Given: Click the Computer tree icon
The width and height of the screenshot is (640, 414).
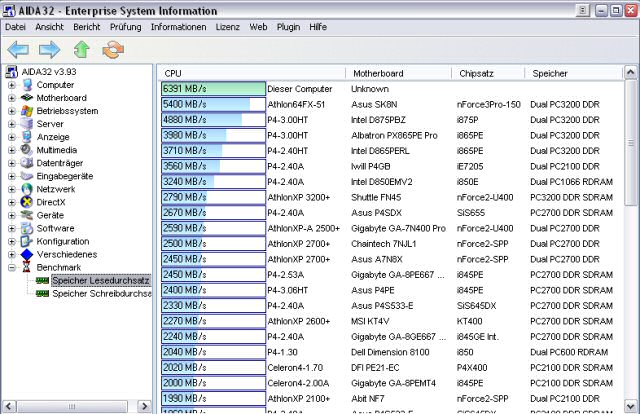Looking at the screenshot, I should (27, 85).
